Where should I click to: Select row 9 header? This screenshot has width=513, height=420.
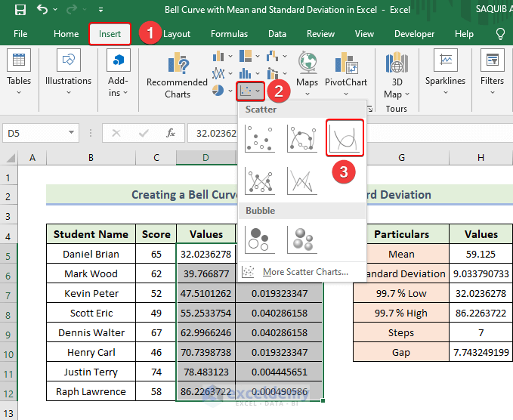[8, 335]
